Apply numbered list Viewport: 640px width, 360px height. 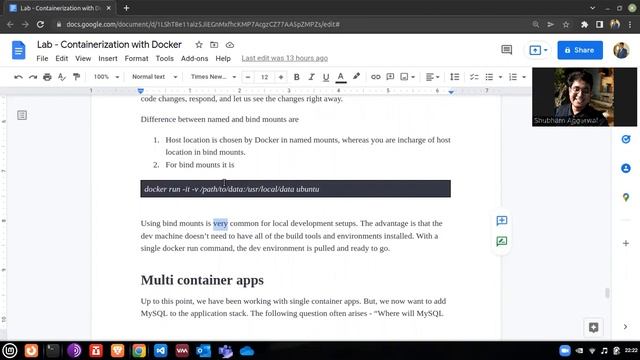(513, 77)
